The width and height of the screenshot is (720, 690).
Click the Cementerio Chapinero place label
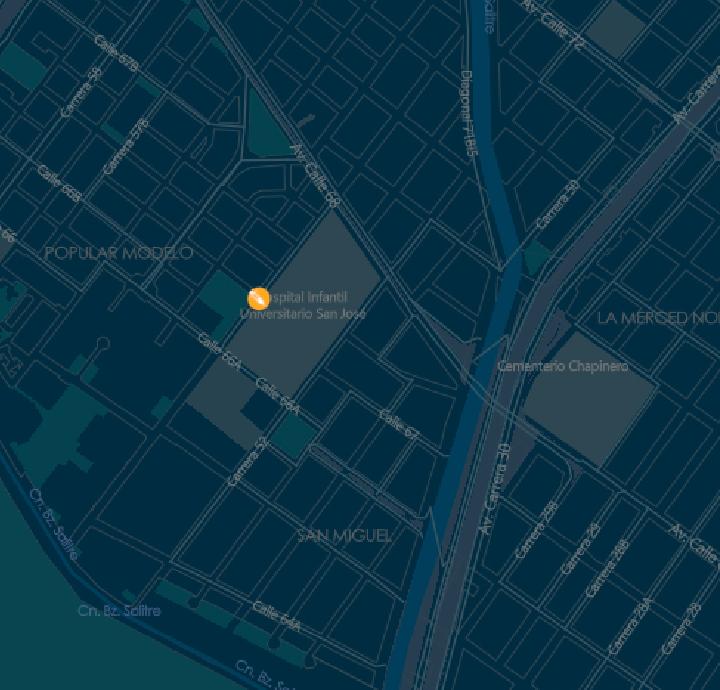click(x=563, y=366)
